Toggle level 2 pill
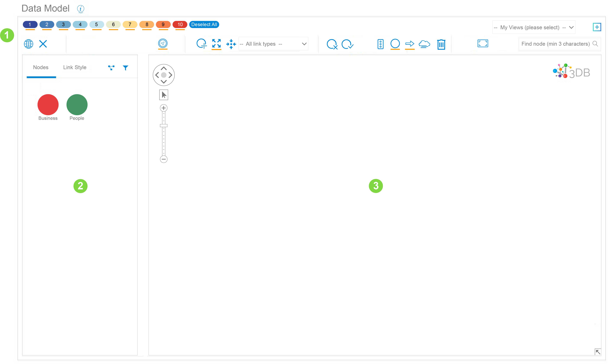This screenshot has height=364, width=612. tap(47, 25)
